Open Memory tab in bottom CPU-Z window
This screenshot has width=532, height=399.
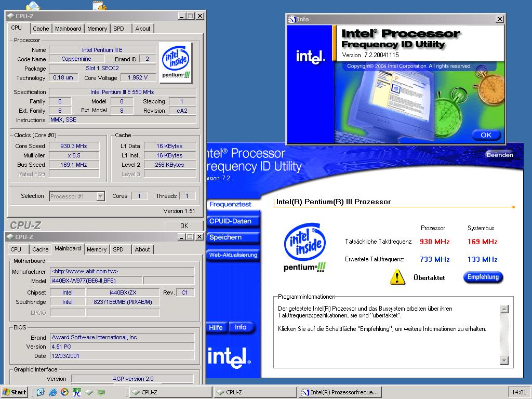coord(97,249)
